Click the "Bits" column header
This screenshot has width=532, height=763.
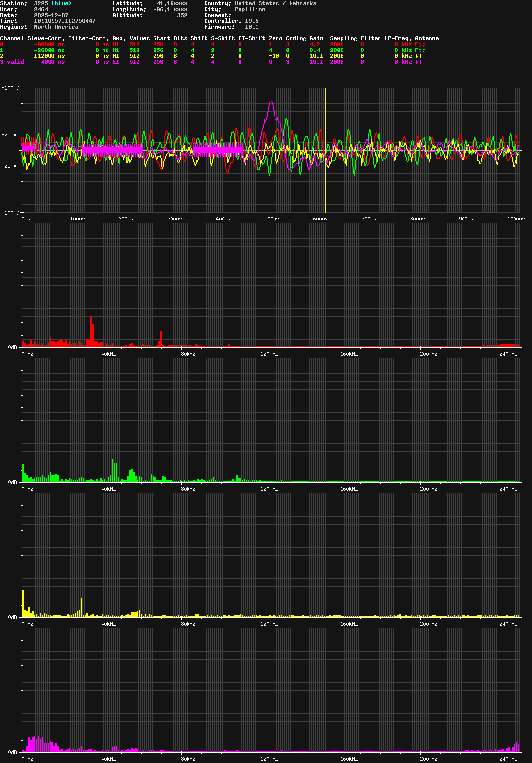point(180,38)
